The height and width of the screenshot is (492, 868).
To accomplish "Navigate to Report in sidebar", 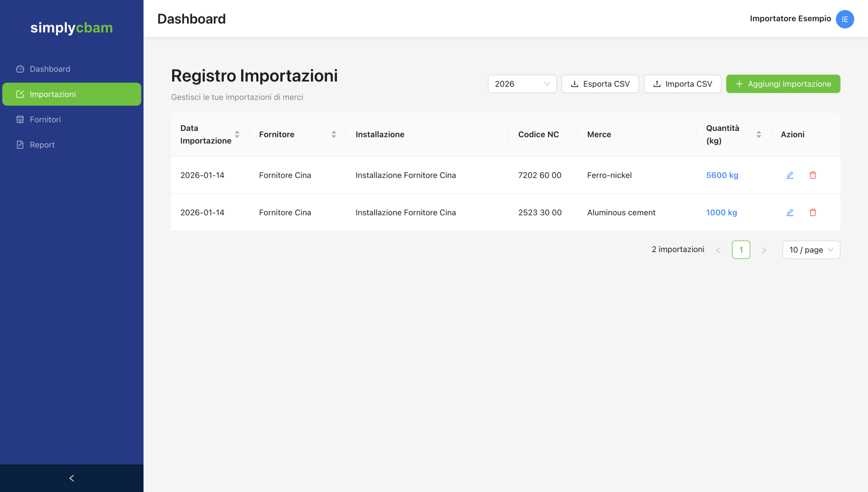I will [x=42, y=145].
